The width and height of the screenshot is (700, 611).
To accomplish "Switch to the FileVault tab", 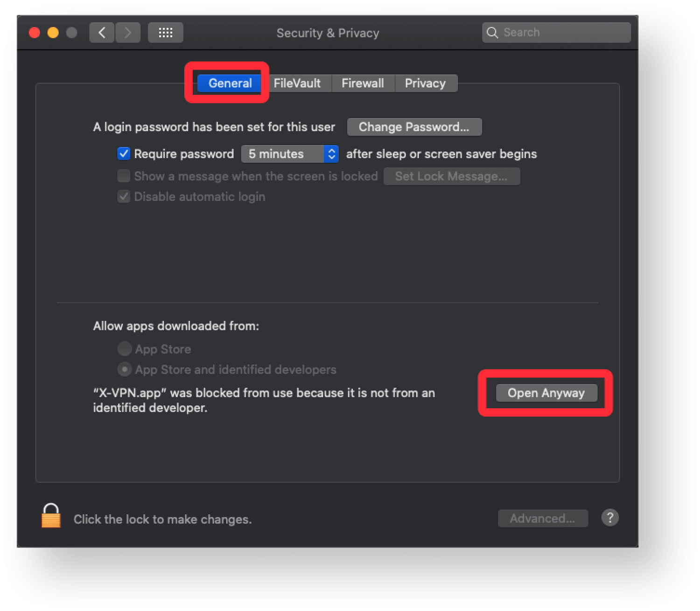I will (x=297, y=83).
